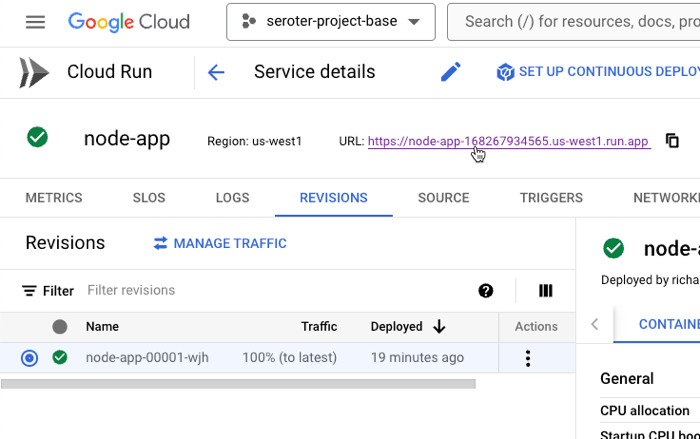Screen dimensions: 700x439
Task: Click the Cloud Run product logo
Action: point(34,72)
